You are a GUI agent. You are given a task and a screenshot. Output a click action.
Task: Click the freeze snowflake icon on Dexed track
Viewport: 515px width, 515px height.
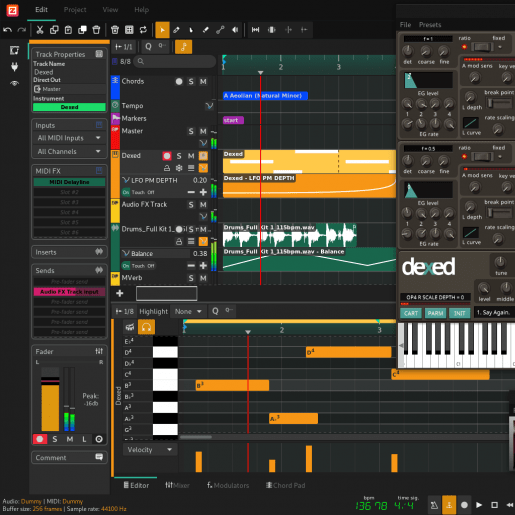[x=179, y=168]
